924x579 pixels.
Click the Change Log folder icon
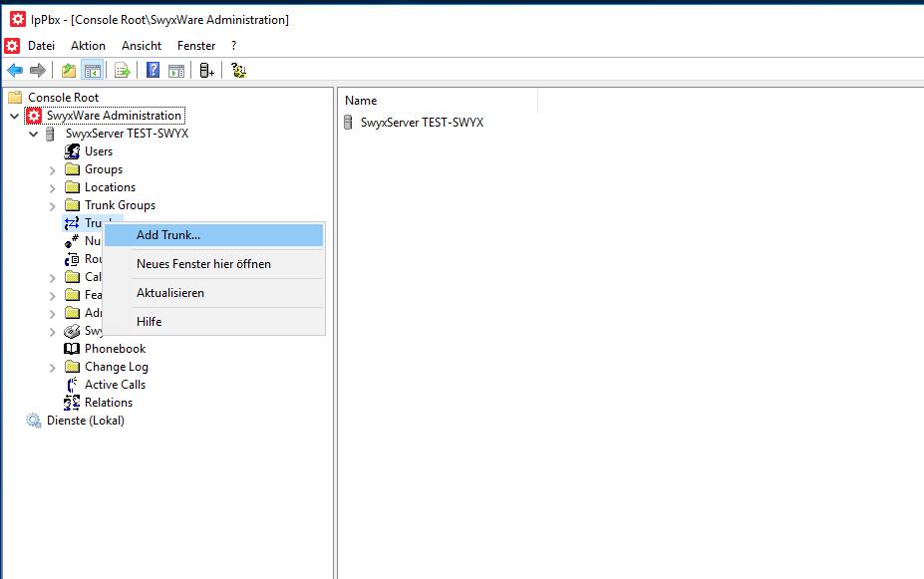coord(72,367)
